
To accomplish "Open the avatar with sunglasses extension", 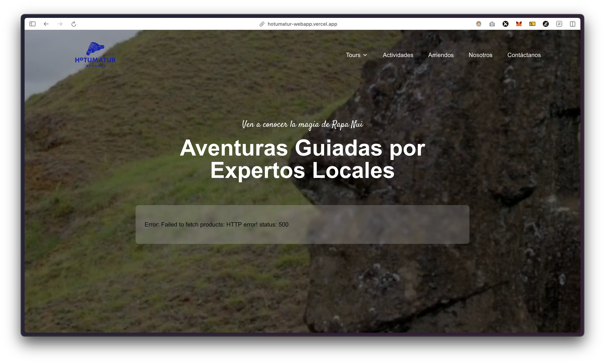I will 479,24.
